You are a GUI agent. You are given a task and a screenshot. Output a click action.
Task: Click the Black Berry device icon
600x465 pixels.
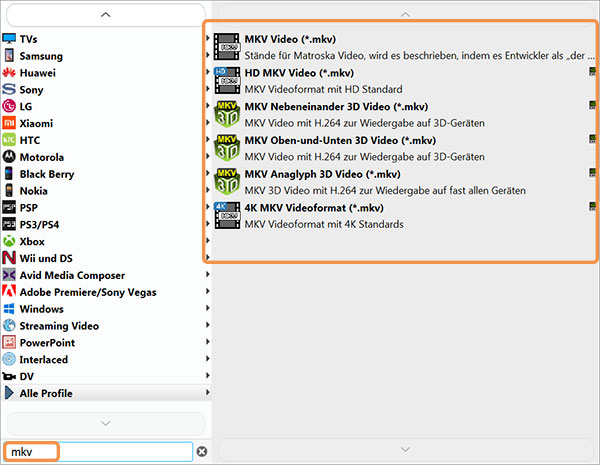9,173
